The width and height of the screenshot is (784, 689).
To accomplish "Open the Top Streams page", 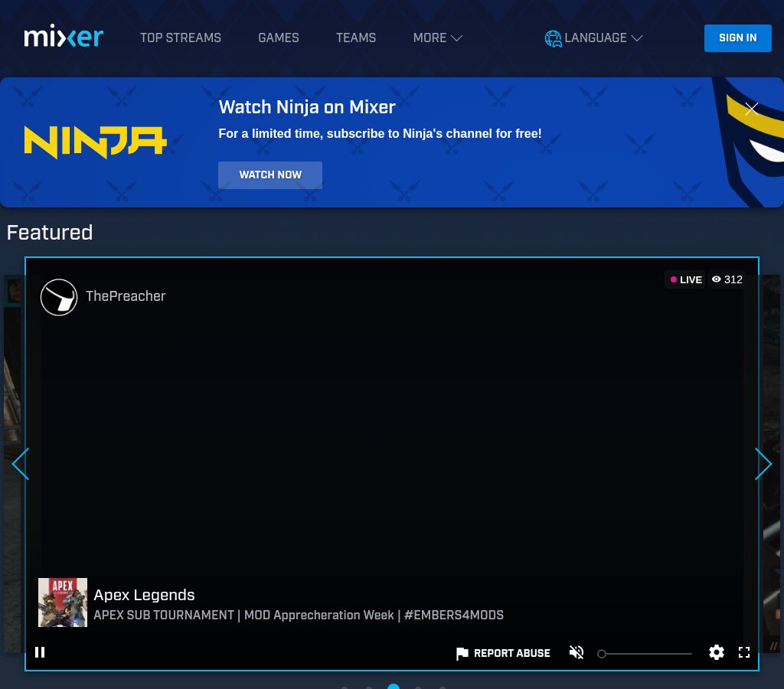I will 181,38.
